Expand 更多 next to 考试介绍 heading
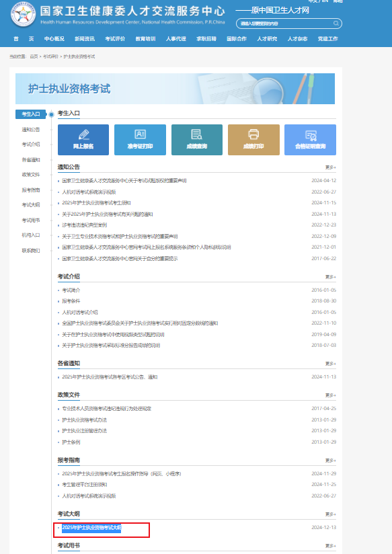The width and height of the screenshot is (392, 554). pos(331,277)
